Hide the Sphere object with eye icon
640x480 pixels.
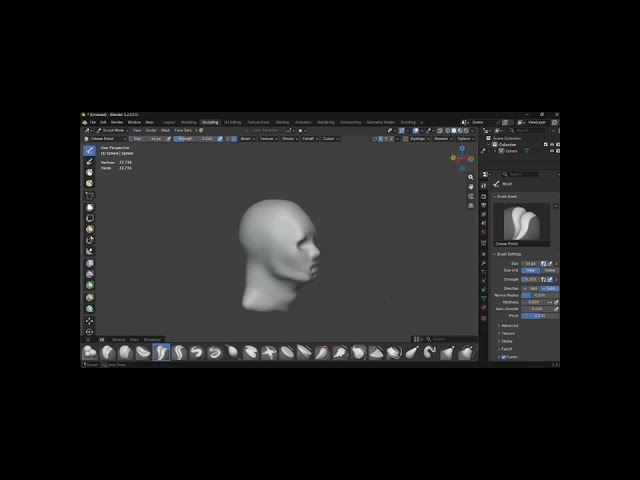tap(552, 151)
